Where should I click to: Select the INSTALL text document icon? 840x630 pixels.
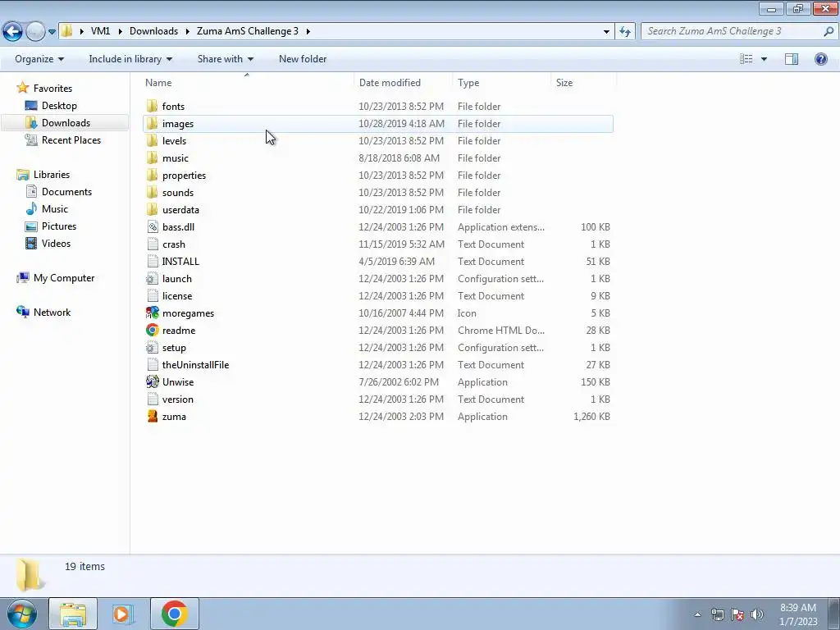(152, 261)
